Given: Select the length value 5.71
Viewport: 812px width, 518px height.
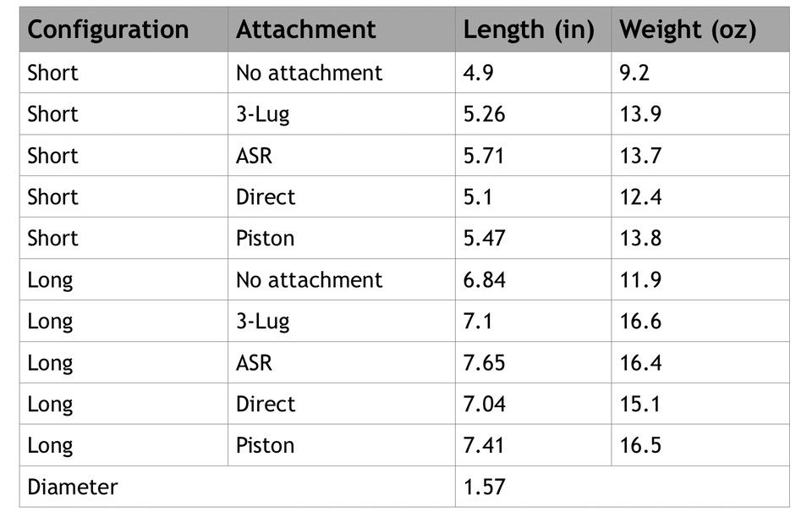Looking at the screenshot, I should pyautogui.click(x=484, y=156).
